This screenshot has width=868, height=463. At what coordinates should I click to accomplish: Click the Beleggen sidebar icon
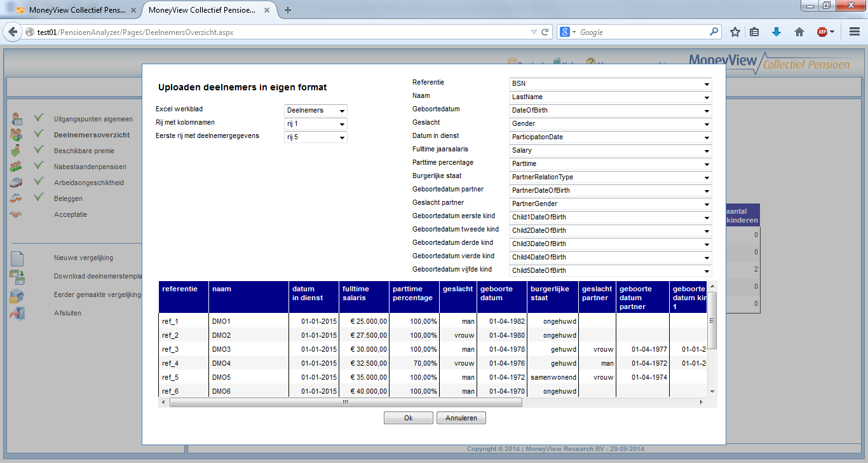point(17,198)
